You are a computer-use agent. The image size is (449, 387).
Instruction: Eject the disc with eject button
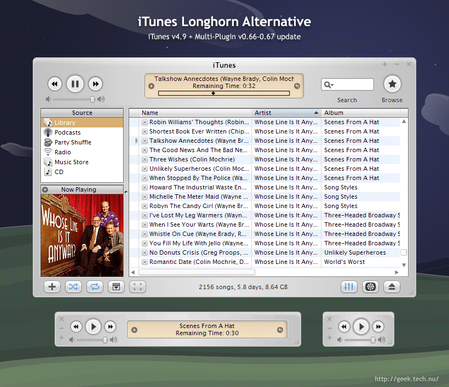pyautogui.click(x=392, y=287)
